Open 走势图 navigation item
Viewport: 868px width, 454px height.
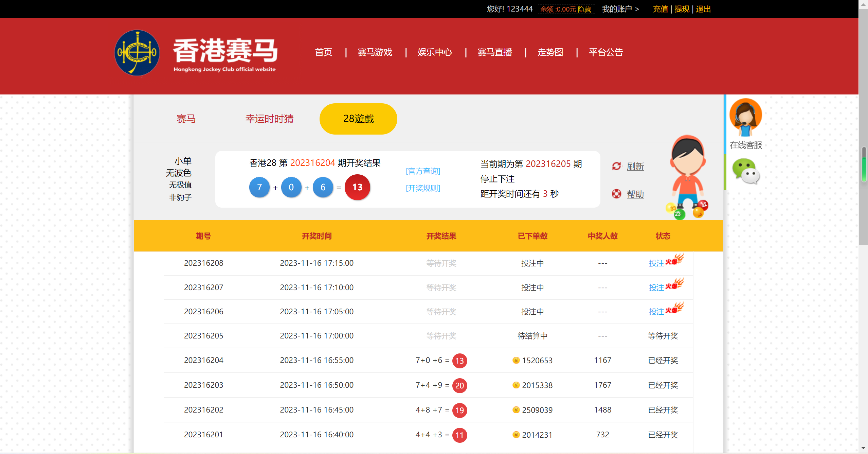pos(550,52)
